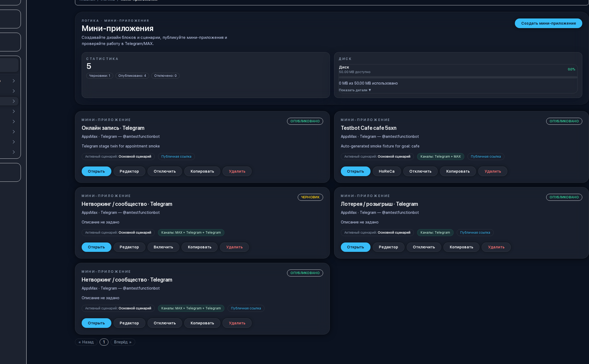Open the published Нетворкинг / сообщество app
This screenshot has height=364, width=589.
pos(96,323)
